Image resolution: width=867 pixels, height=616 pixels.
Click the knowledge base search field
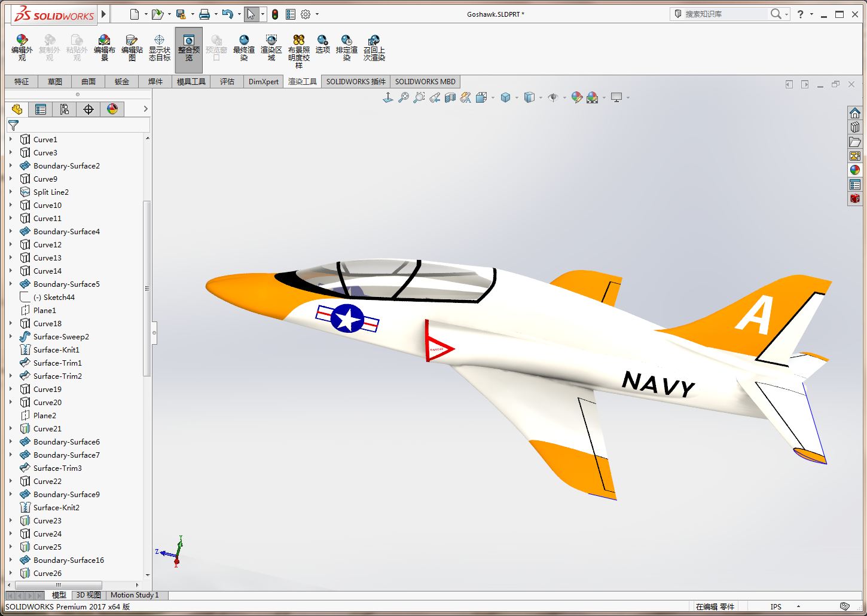(x=723, y=14)
